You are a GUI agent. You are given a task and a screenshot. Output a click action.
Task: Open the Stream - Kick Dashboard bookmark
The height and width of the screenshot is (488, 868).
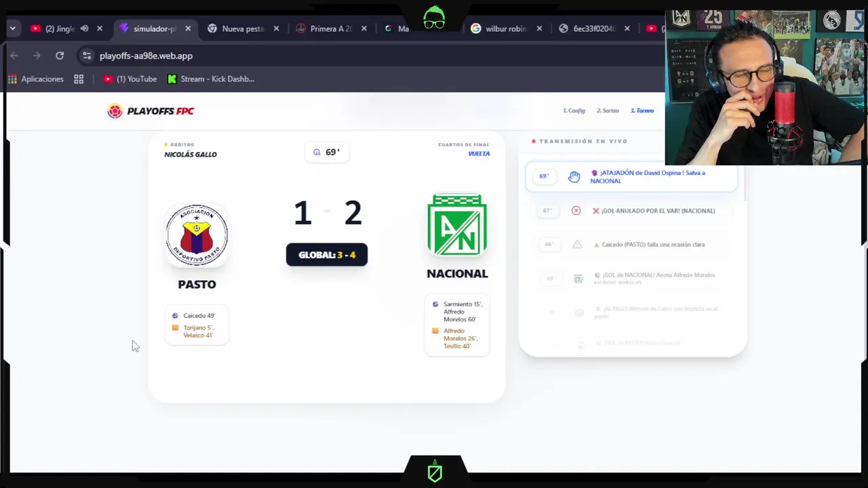click(x=210, y=79)
